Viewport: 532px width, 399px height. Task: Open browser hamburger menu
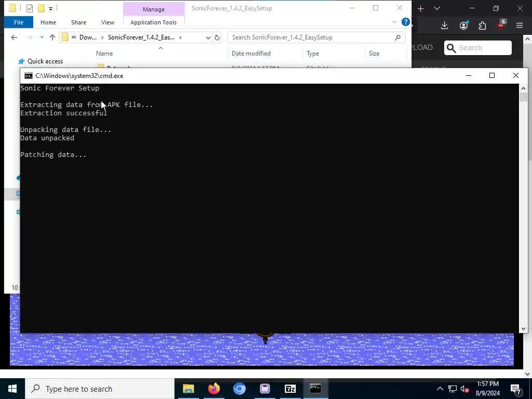point(520,25)
